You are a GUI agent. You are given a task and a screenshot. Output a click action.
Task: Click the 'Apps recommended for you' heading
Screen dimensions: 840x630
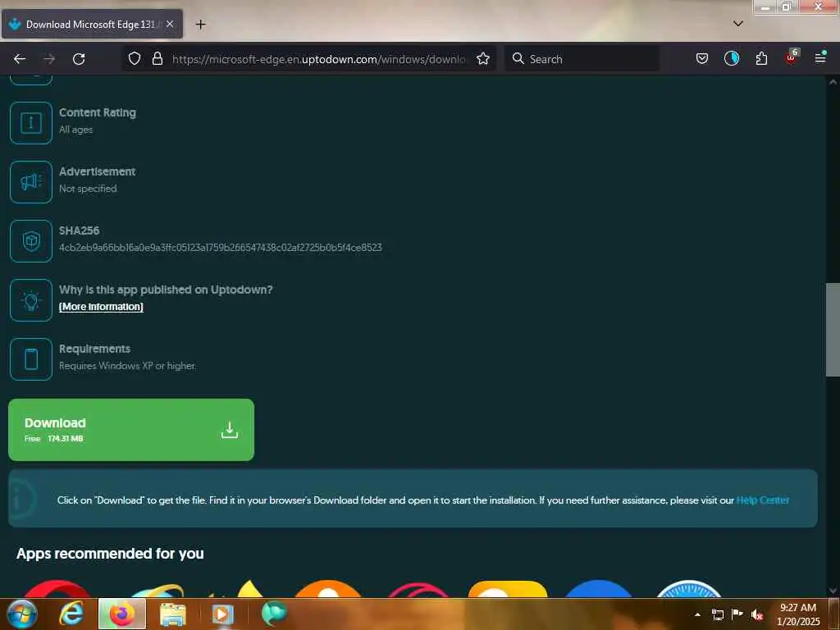tap(110, 554)
